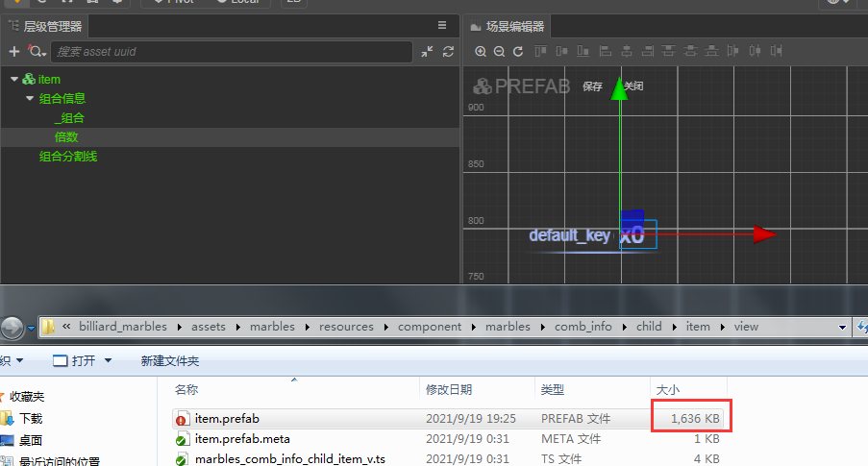The width and height of the screenshot is (868, 466).
Task: Select the _组合 node
Action: pos(69,118)
